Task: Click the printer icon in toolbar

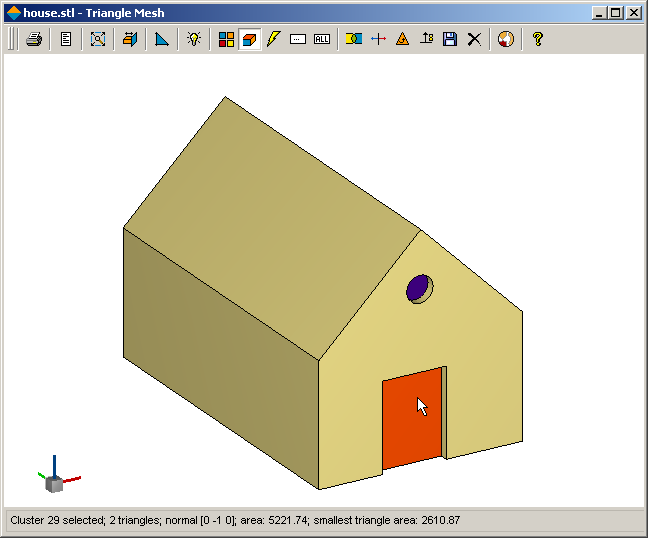Action: [x=34, y=39]
